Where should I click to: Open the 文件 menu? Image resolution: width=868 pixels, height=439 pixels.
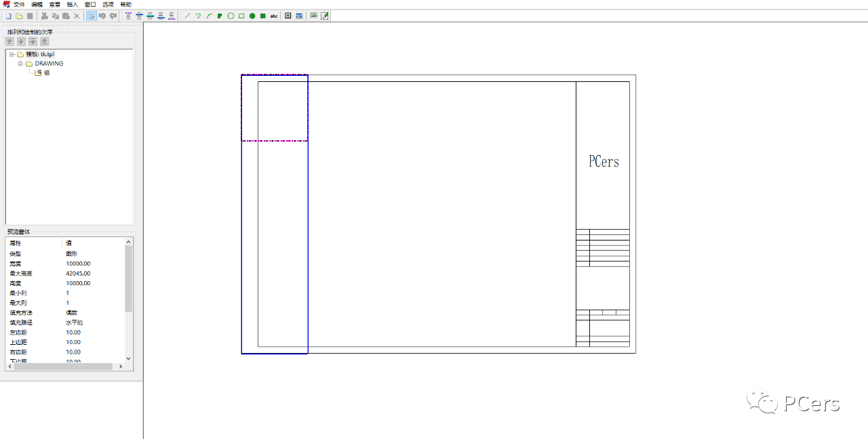pos(19,4)
